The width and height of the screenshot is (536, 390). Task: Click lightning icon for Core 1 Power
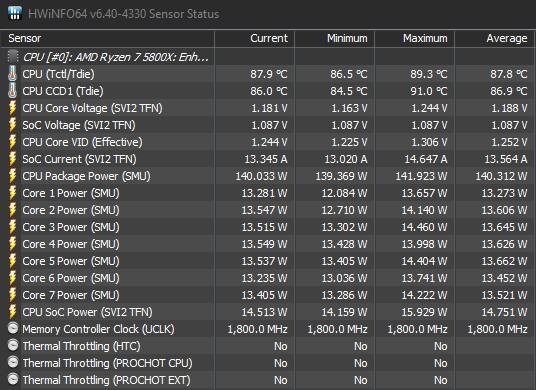point(13,193)
